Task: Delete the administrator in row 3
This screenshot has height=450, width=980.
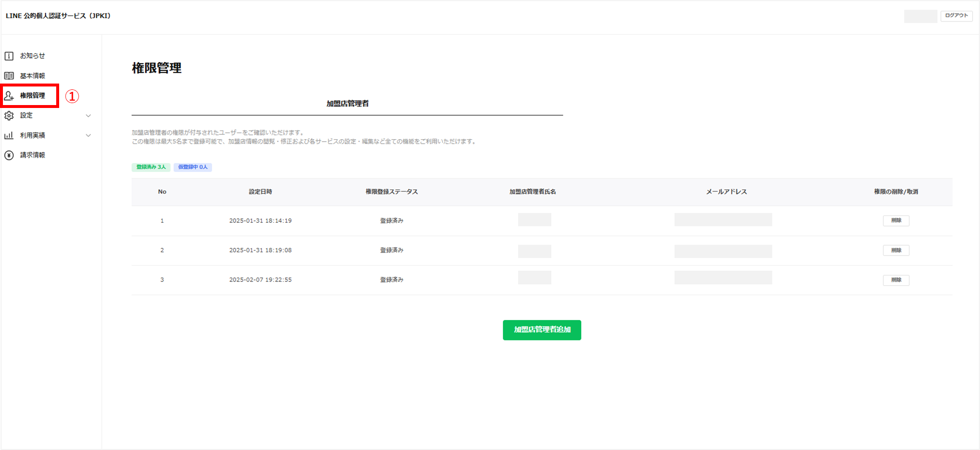Action: tap(895, 280)
